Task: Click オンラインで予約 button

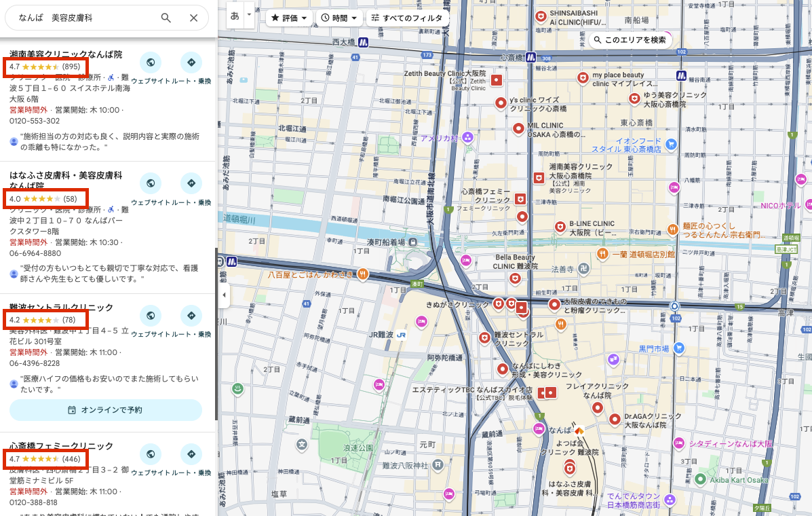Action: 106,410
